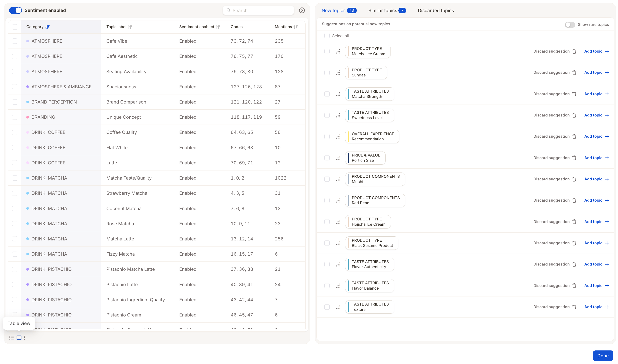
Task: Click plus icon to add Flavor Balance
Action: point(607,286)
